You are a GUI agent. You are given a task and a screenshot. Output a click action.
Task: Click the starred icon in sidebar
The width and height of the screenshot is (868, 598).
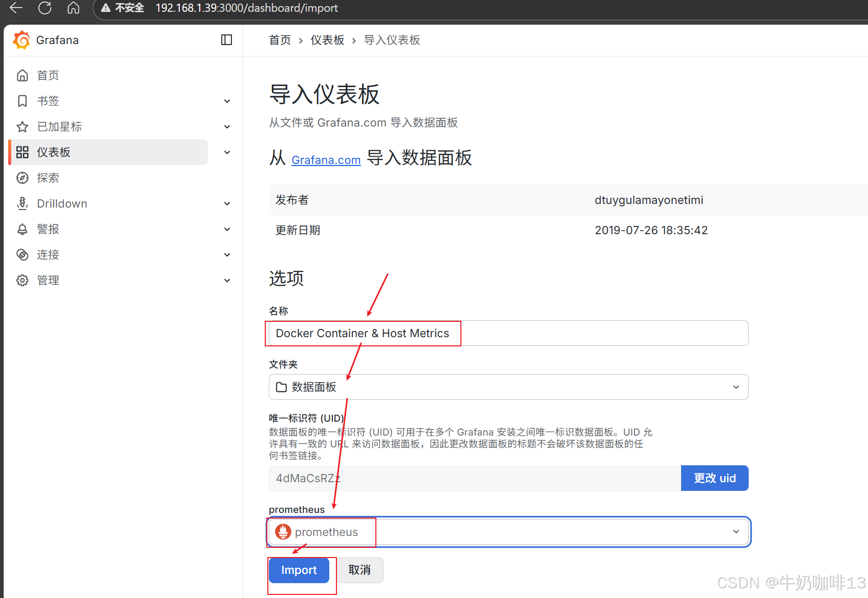coord(23,127)
